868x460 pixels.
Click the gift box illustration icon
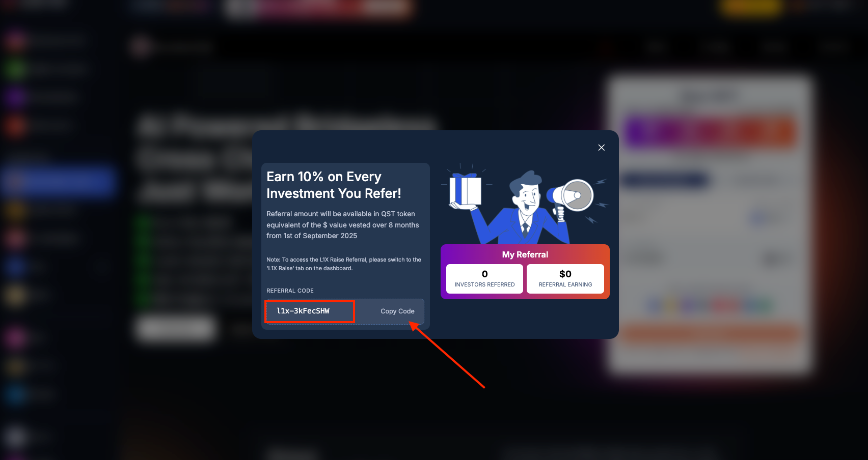tap(465, 191)
